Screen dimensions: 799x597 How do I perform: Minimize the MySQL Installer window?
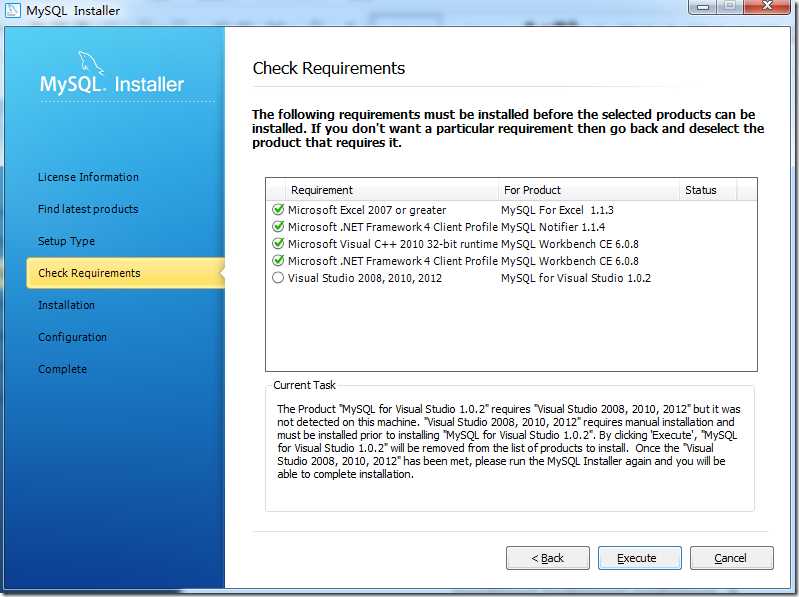coord(703,7)
